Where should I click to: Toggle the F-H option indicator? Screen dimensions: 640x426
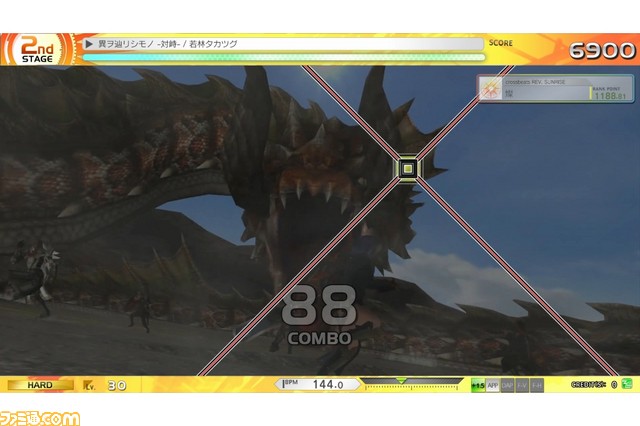(537, 385)
